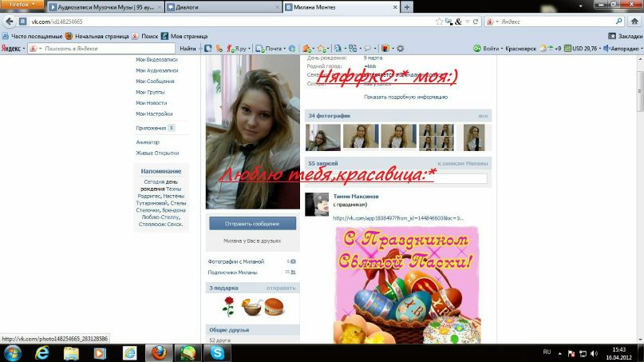Click the volume speaker tray icon
The image size is (644, 362).
pos(594,353)
